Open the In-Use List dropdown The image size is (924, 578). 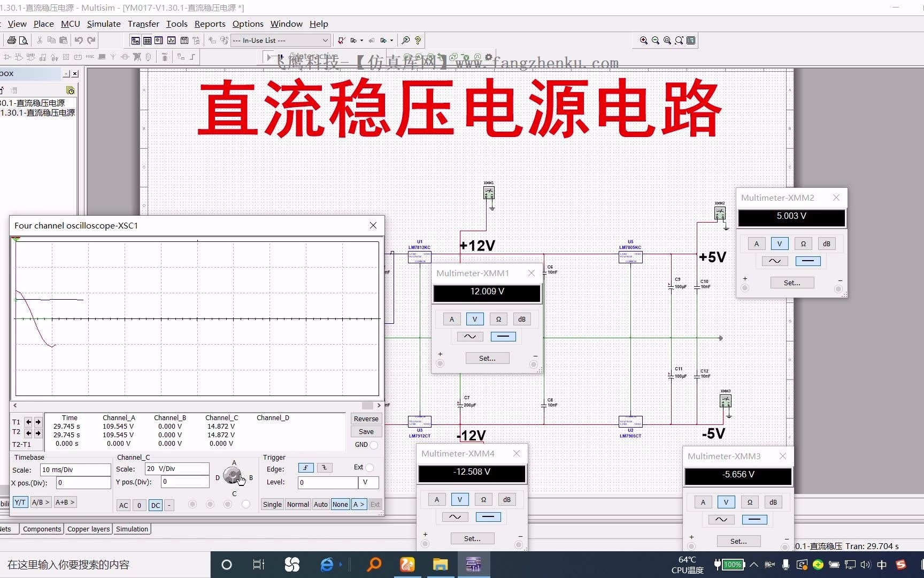tap(325, 40)
